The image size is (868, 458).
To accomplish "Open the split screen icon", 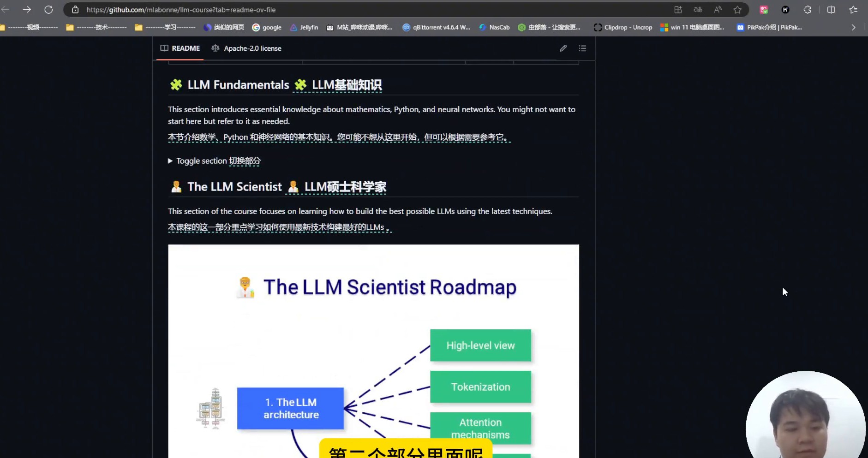I will 831,10.
